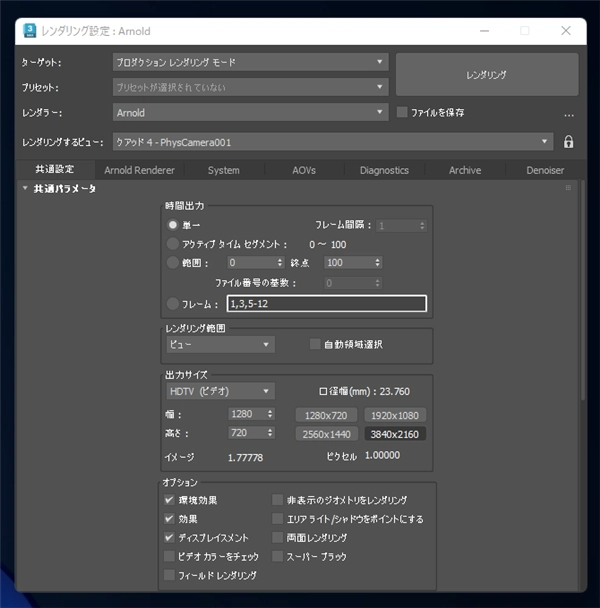Select the アクティブ タイム セグメント radio button
The width and height of the screenshot is (600, 608).
pos(173,244)
